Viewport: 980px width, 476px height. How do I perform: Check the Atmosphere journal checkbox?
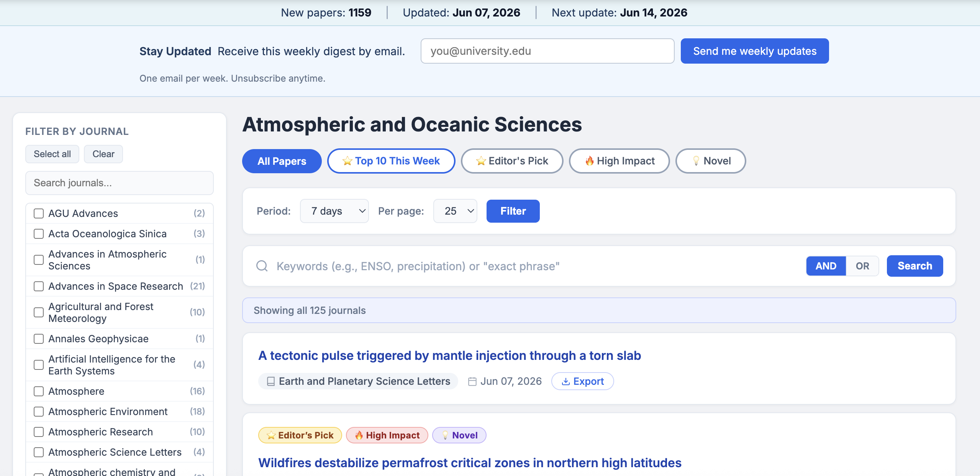pyautogui.click(x=39, y=391)
